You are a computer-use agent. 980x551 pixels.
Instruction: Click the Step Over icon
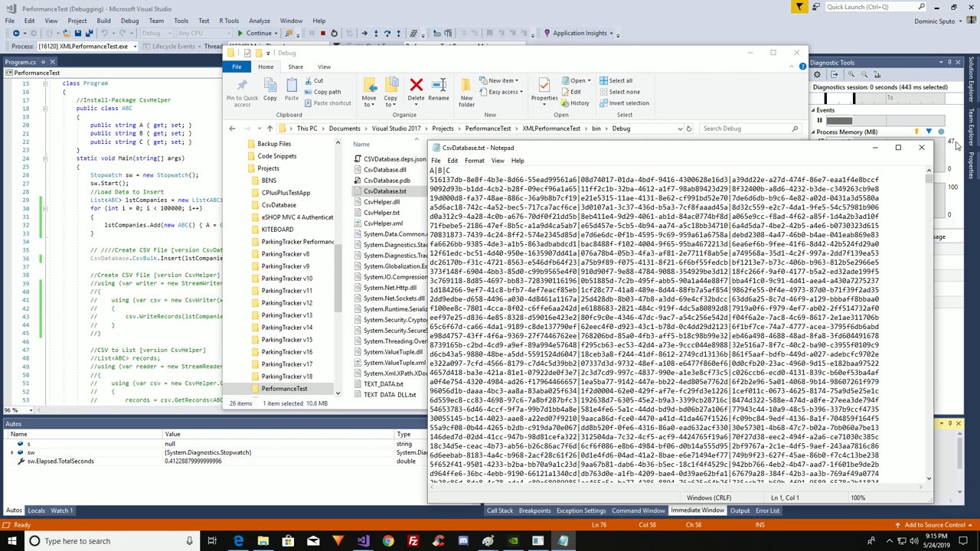click(x=387, y=33)
